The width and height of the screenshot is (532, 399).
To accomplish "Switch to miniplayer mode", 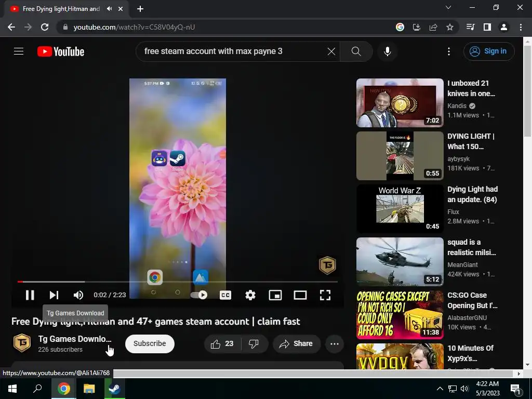I will [x=275, y=295].
